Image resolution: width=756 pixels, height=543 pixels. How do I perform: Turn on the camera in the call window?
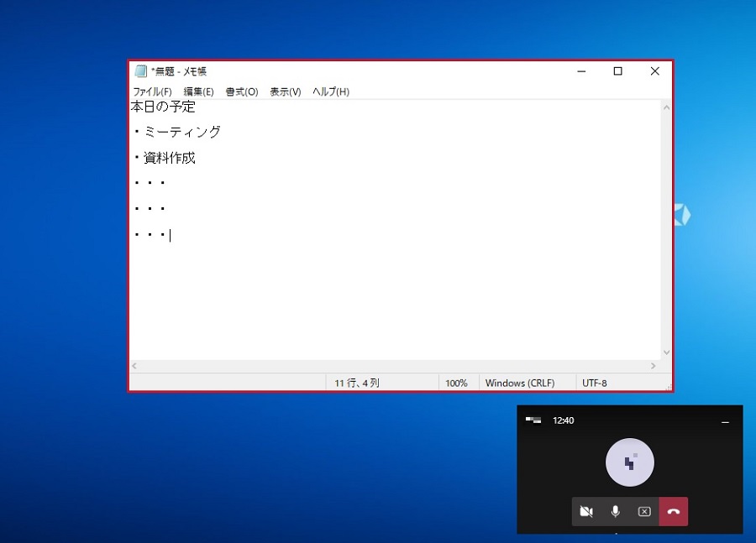coord(586,511)
